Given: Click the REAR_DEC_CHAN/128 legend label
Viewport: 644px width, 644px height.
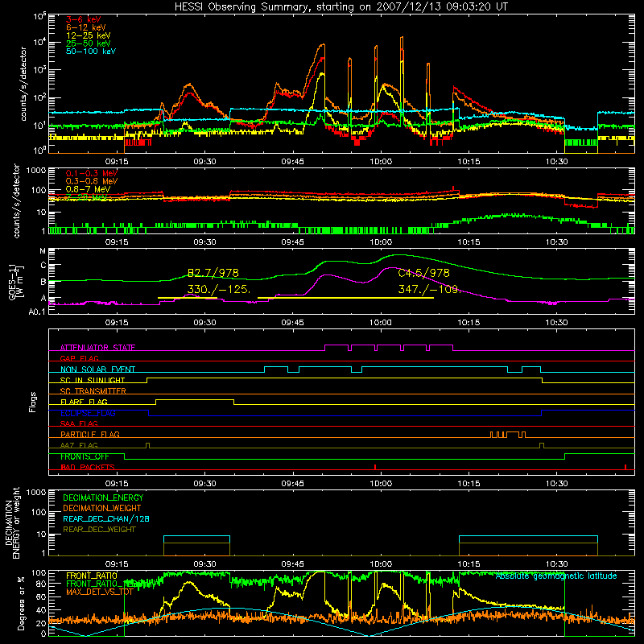Looking at the screenshot, I should pyautogui.click(x=106, y=519).
